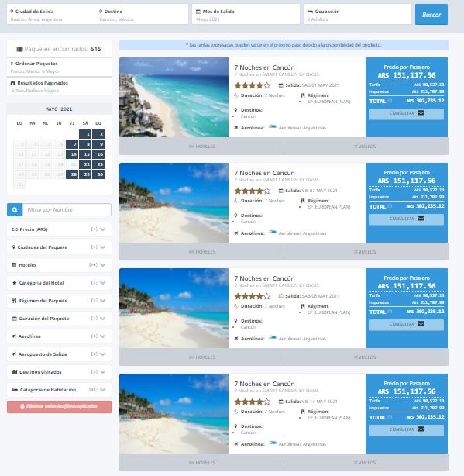464x476 pixels.
Task: Click the calendar icon in Mes de Salida
Action: coord(198,12)
